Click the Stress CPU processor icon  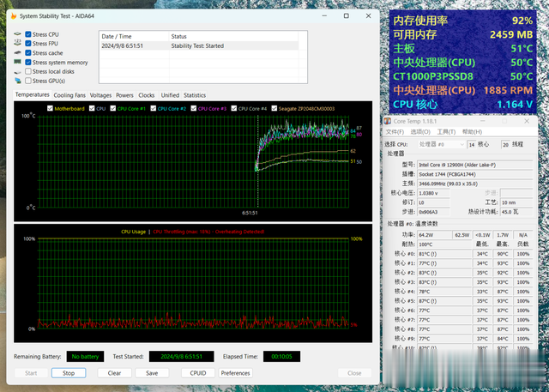click(17, 34)
